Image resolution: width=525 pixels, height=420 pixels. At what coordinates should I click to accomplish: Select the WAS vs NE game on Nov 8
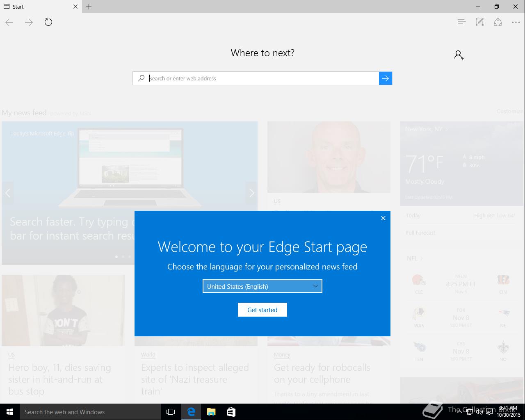[x=461, y=317]
